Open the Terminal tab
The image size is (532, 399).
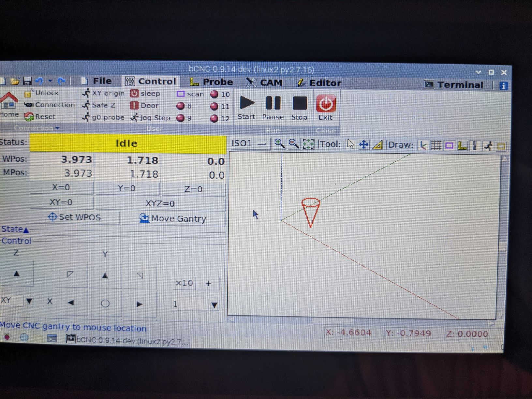coord(453,85)
